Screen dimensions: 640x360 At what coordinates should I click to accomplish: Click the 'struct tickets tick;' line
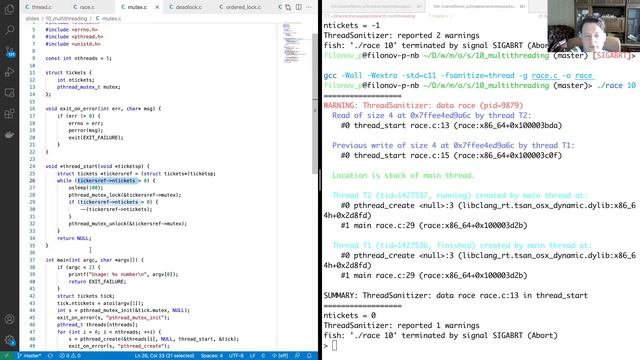pyautogui.click(x=86, y=296)
